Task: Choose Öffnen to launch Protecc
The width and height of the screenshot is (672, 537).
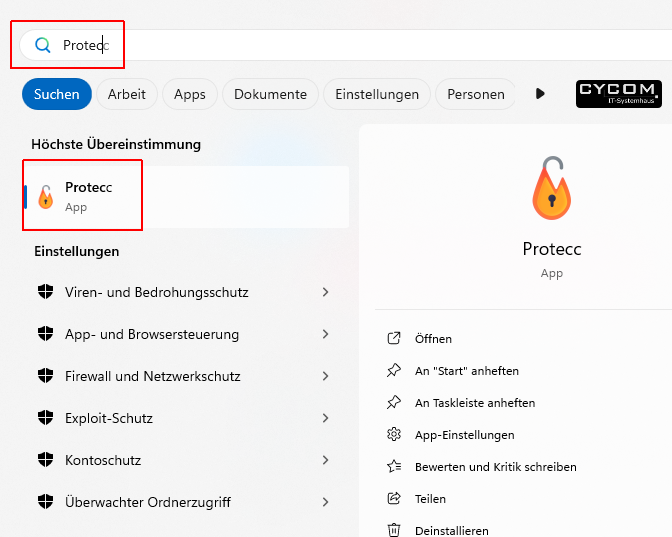Action: tap(433, 339)
